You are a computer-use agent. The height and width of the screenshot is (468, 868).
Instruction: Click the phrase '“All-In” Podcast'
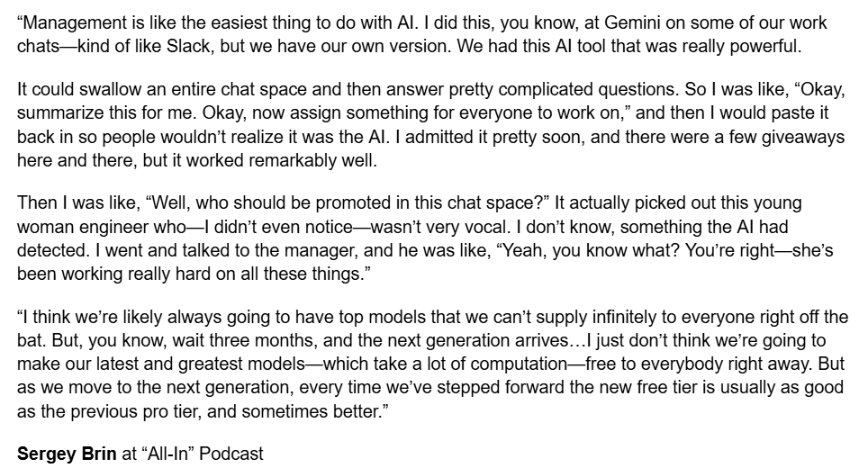[x=203, y=454]
